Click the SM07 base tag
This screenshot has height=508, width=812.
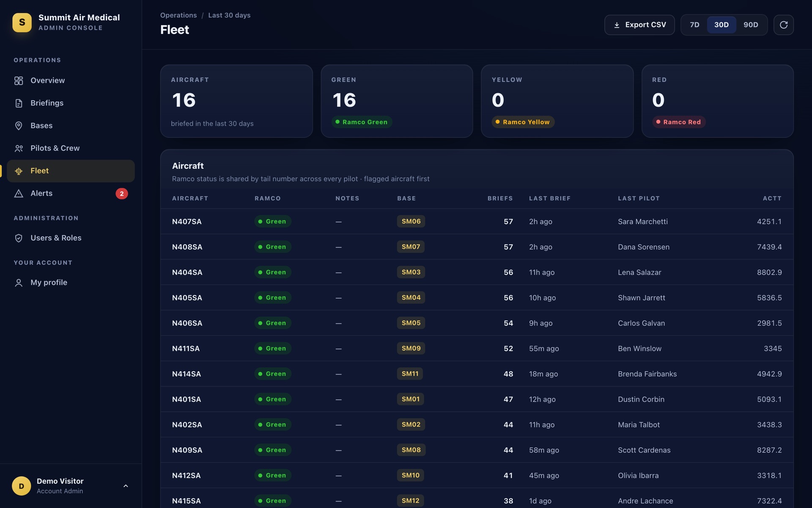point(411,247)
